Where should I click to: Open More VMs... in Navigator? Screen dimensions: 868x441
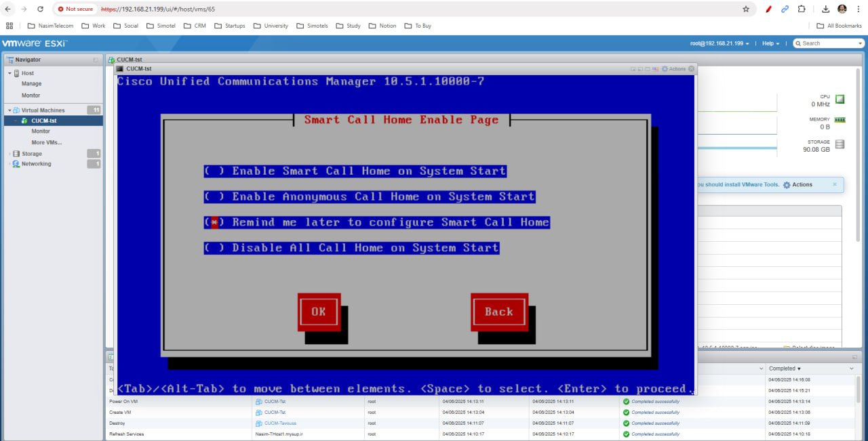(46, 142)
